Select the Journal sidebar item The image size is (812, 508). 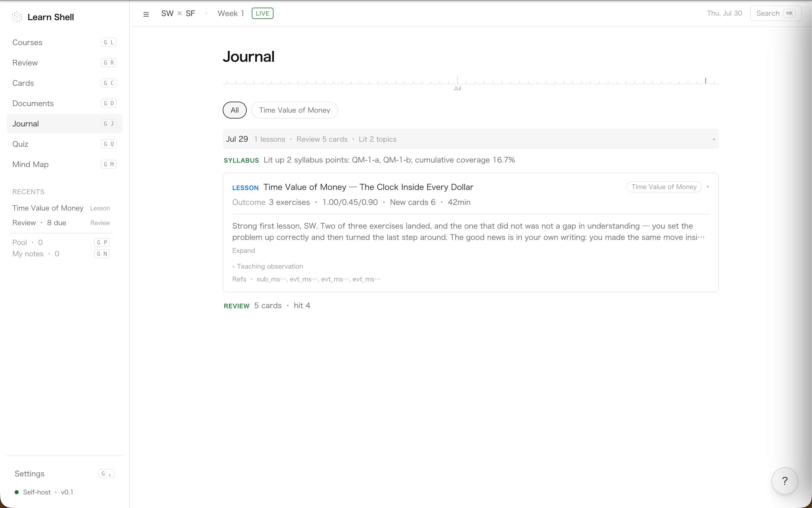[64, 124]
